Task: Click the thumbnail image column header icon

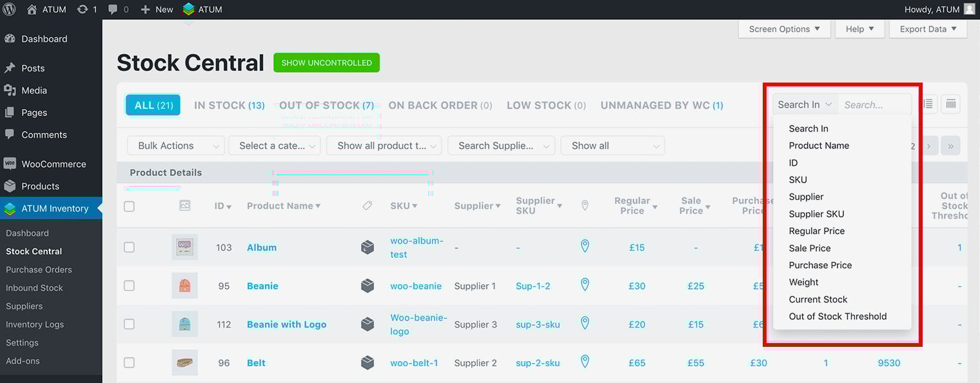Action: (184, 206)
